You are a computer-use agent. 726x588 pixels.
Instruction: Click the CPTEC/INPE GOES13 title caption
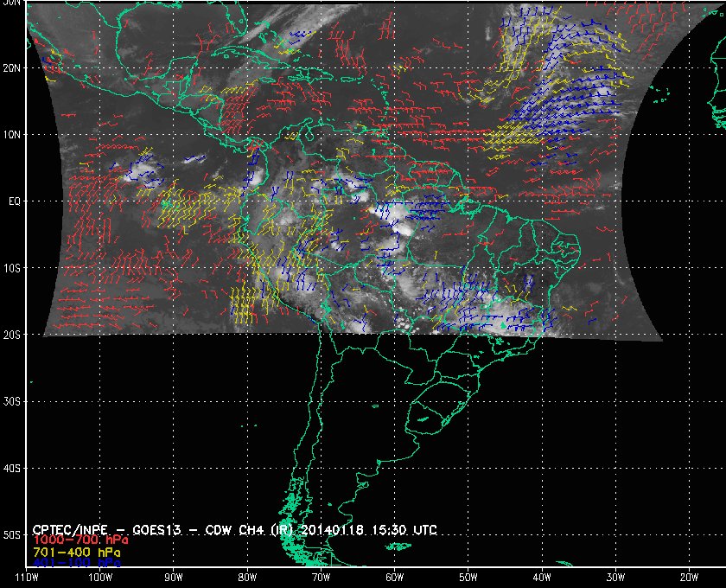coord(234,529)
